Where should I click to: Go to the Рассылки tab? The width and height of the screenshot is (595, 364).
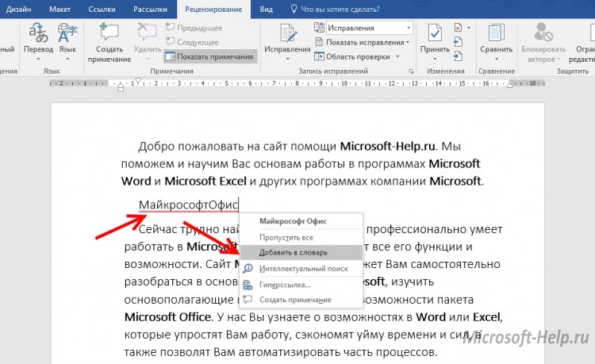click(x=150, y=9)
